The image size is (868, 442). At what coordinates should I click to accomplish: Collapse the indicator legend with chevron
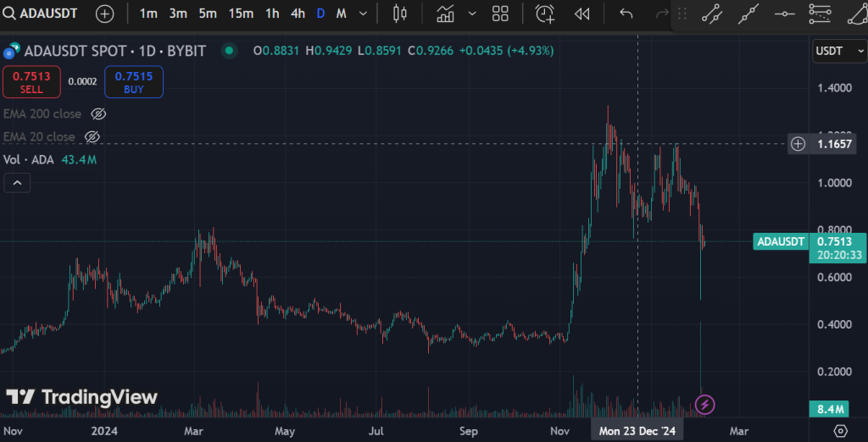(17, 182)
